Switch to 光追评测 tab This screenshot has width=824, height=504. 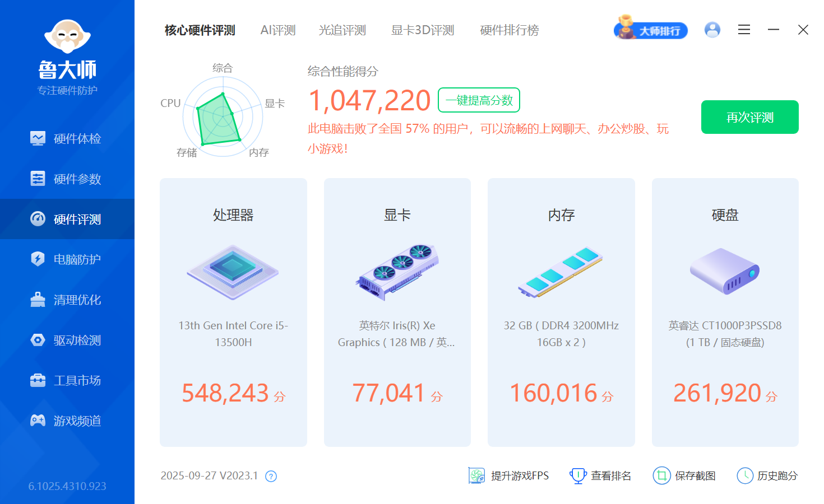pyautogui.click(x=342, y=30)
